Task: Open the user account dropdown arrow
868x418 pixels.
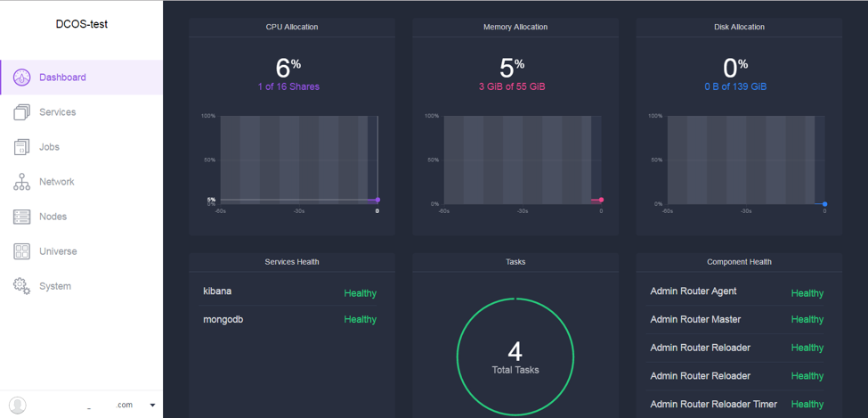Action: coord(152,406)
